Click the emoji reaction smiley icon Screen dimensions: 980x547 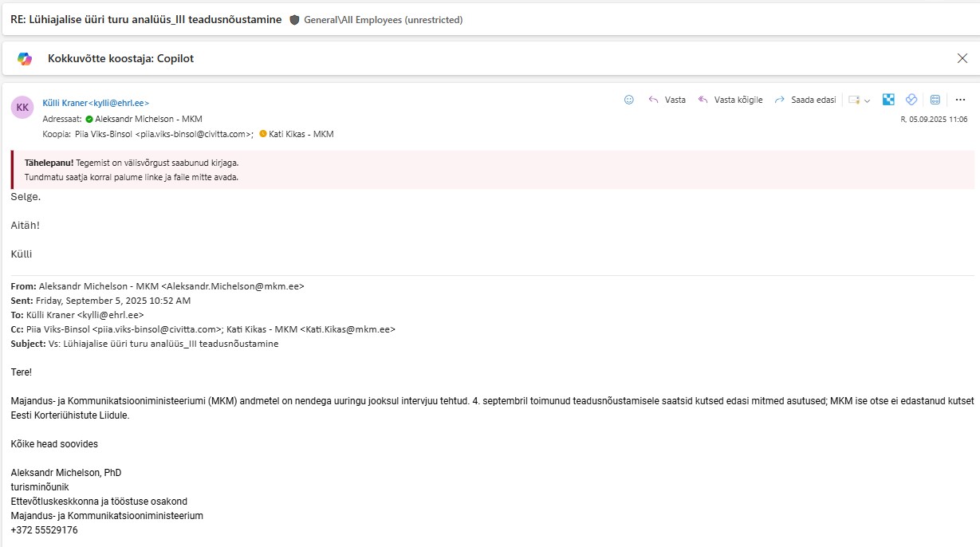tap(628, 100)
